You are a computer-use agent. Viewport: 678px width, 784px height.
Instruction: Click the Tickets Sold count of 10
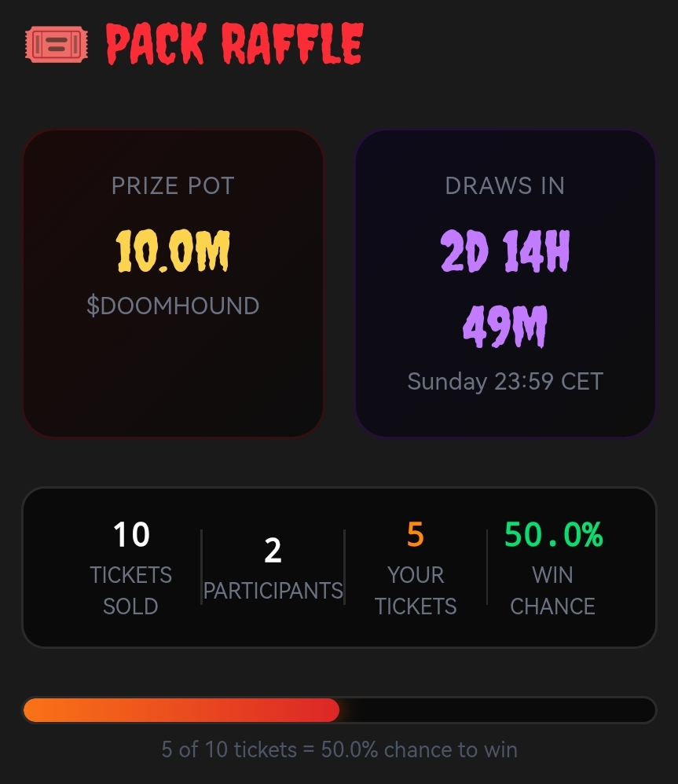pos(131,534)
